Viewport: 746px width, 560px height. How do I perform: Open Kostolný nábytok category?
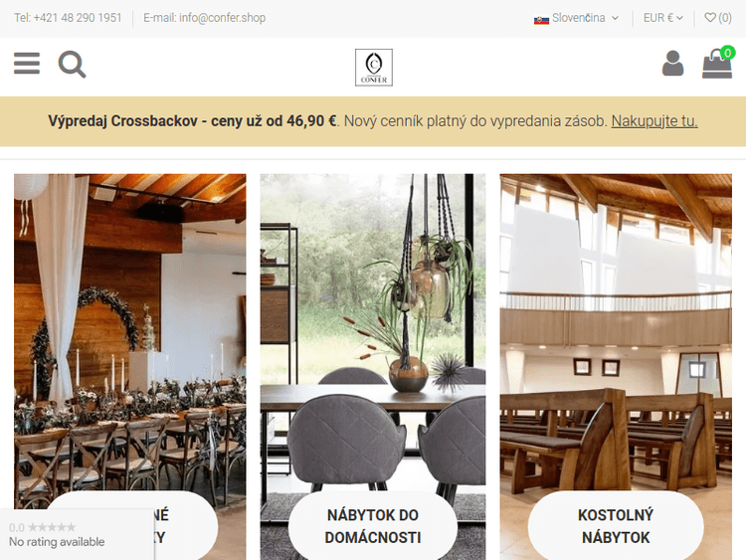616,526
